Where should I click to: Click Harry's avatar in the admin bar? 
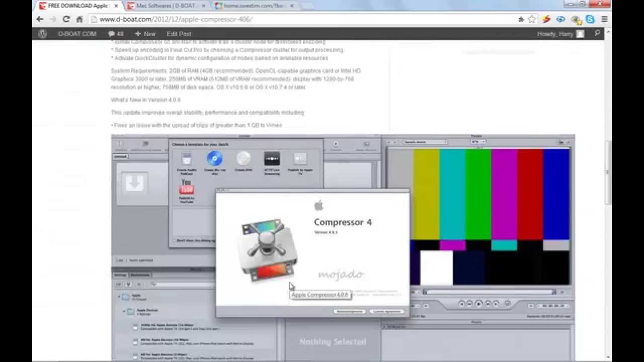(580, 34)
